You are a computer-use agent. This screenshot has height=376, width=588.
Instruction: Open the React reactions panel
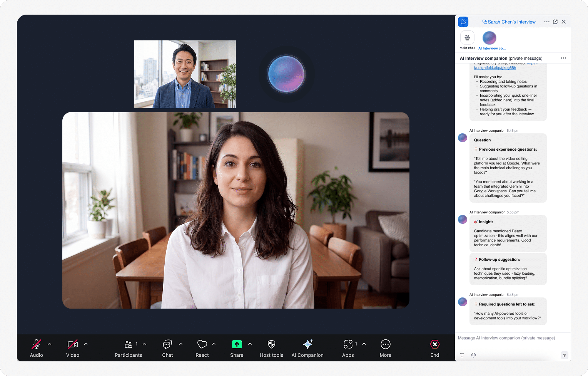(x=202, y=344)
